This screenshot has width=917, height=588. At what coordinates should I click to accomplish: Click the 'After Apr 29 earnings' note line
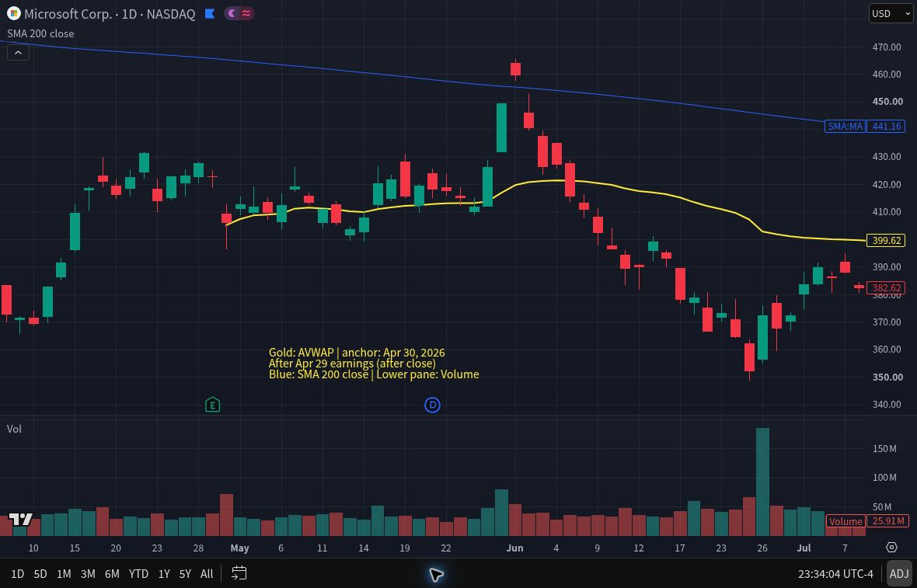click(352, 363)
